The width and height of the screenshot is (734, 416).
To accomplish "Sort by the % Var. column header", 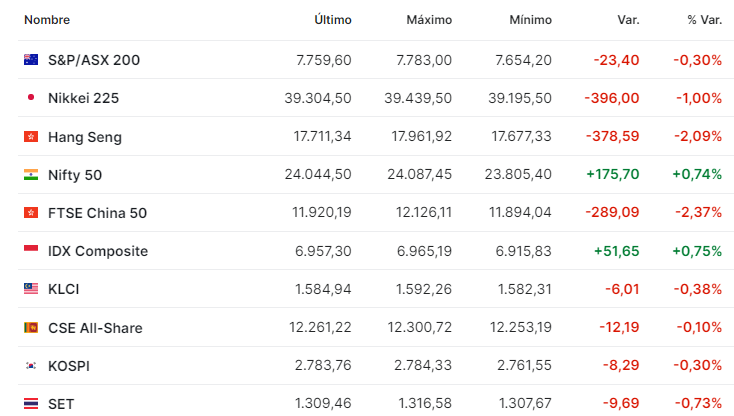I will click(x=705, y=20).
